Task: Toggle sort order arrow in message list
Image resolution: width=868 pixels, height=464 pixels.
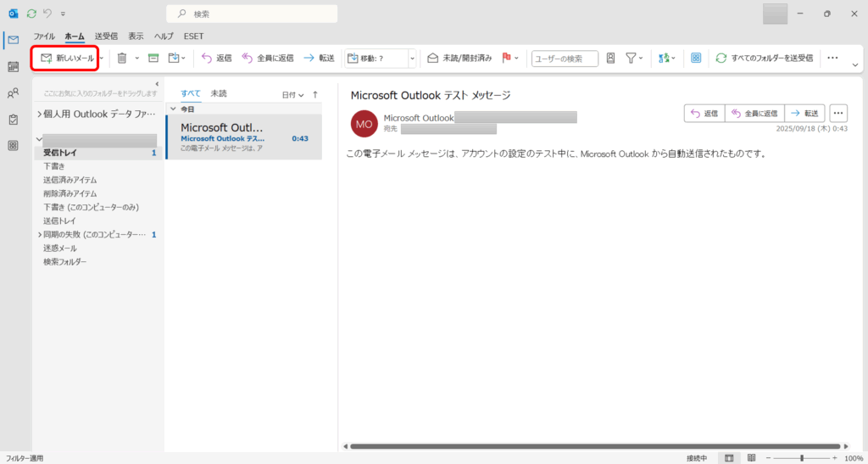Action: click(315, 95)
